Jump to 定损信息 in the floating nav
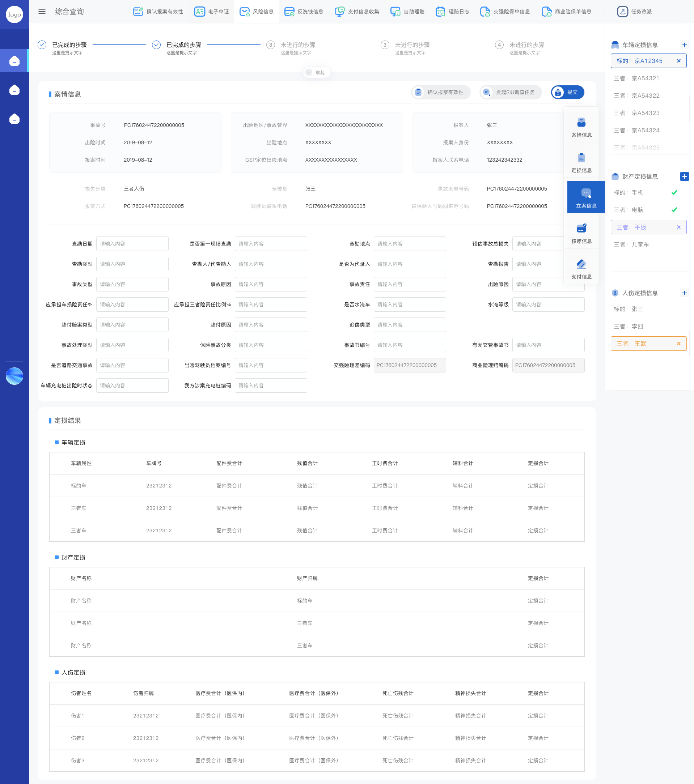The height and width of the screenshot is (784, 694). pos(581,163)
